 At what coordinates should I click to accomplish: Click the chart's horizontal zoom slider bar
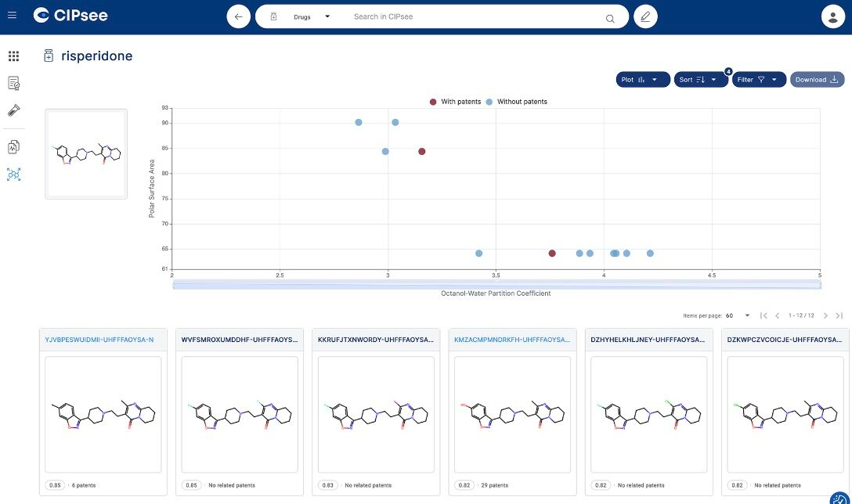(496, 285)
